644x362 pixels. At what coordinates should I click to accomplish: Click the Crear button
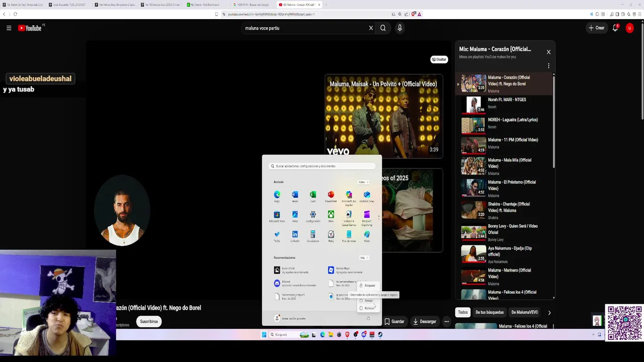coord(597,28)
